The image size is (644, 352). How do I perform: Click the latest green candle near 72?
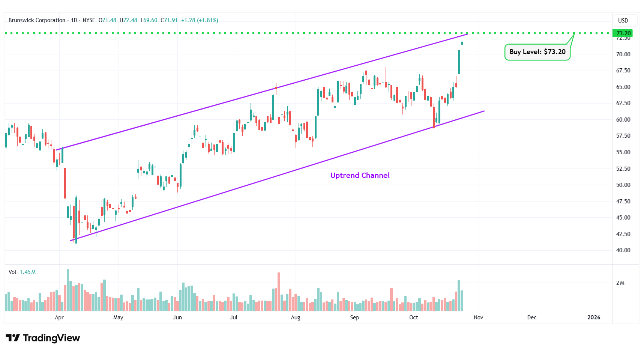(462, 43)
